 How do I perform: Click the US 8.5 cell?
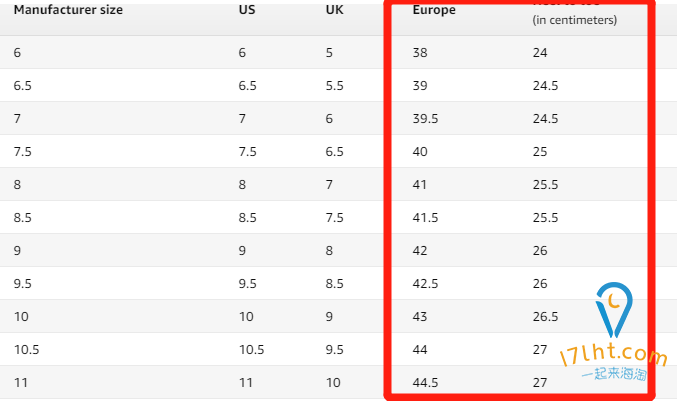coord(247,218)
